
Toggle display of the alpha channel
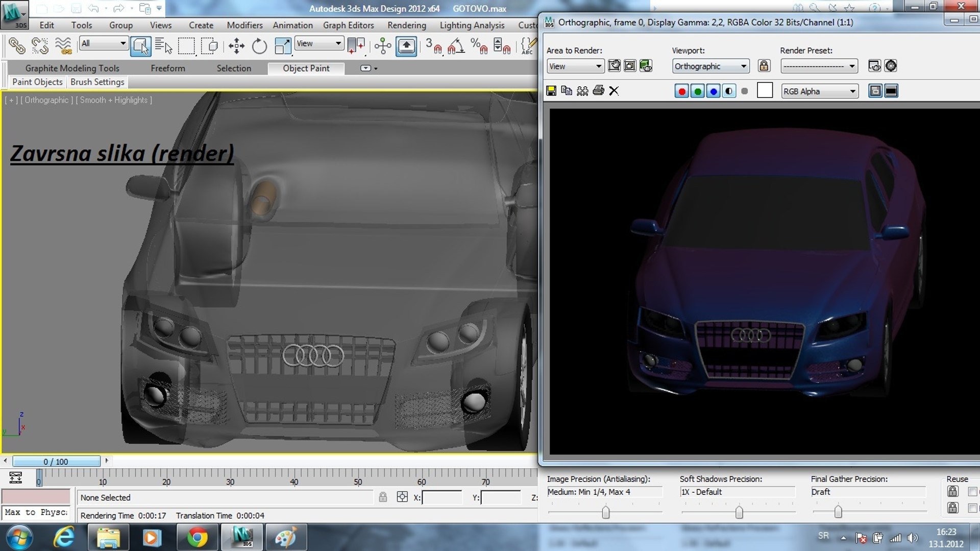[x=729, y=91]
